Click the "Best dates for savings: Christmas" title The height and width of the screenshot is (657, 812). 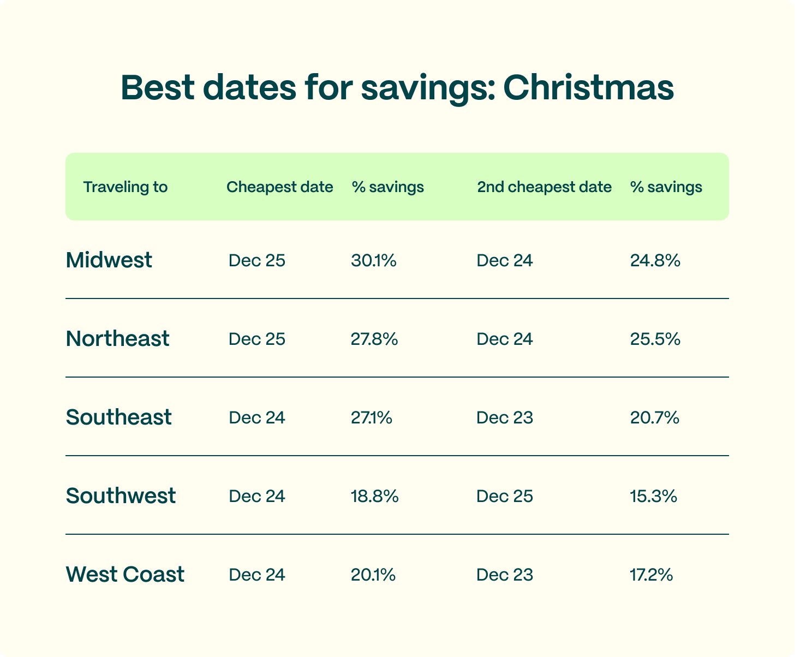pyautogui.click(x=397, y=87)
